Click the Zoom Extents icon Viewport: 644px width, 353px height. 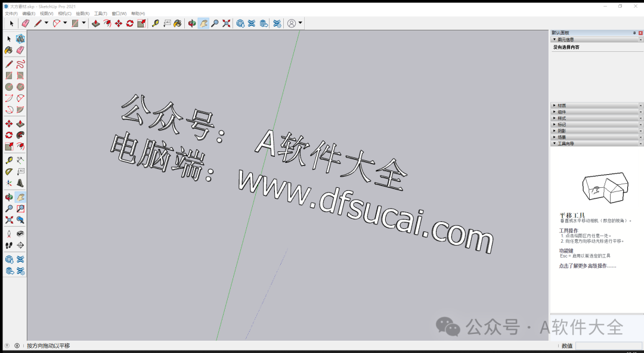[225, 23]
